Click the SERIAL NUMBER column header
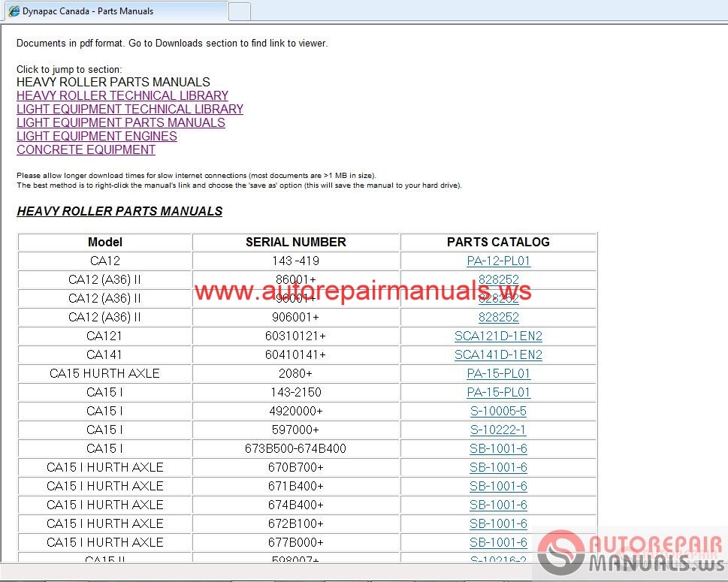This screenshot has width=728, height=582. (296, 243)
